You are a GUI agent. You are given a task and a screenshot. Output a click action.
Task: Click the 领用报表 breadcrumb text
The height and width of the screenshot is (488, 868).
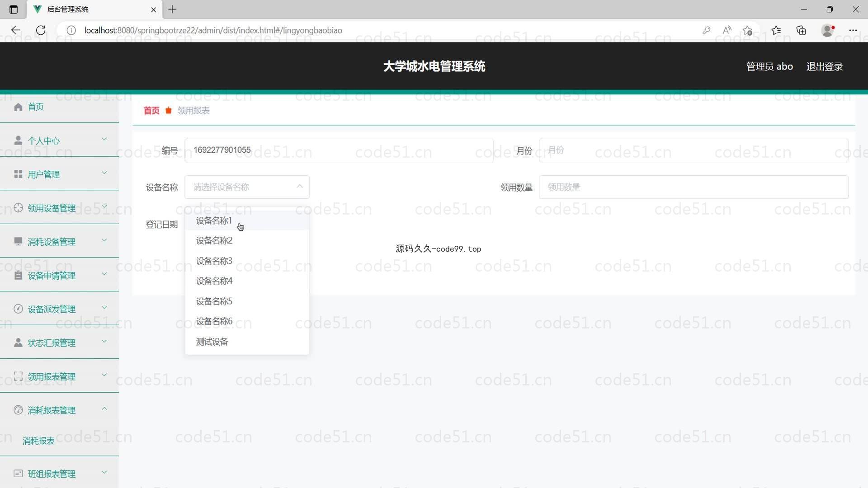pyautogui.click(x=193, y=111)
